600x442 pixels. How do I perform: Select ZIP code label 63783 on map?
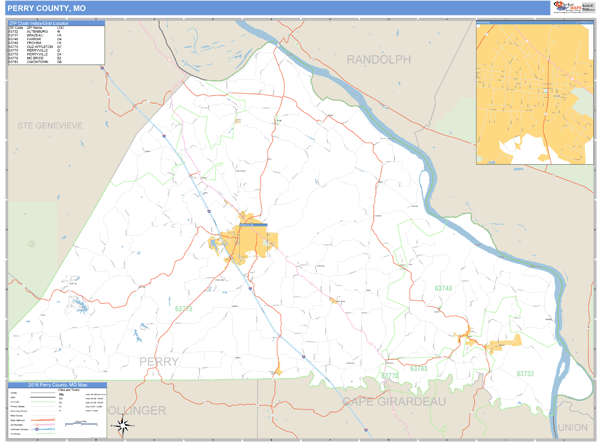[x=418, y=369]
